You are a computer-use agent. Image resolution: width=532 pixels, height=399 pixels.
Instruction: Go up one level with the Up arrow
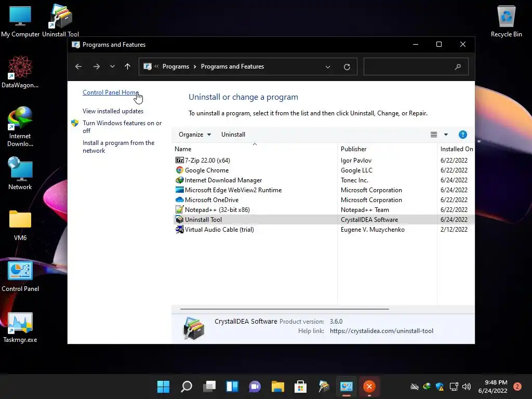pos(128,66)
